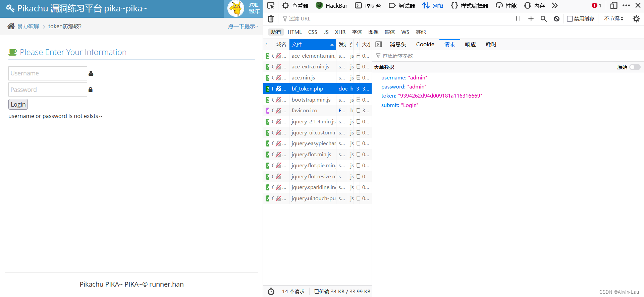Open the Style Editor (样式编辑器) tab
Image resolution: width=644 pixels, height=297 pixels.
pyautogui.click(x=469, y=6)
